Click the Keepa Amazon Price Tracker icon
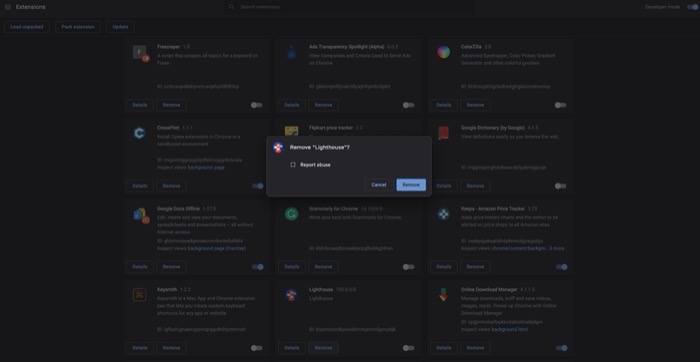Image resolution: width=700 pixels, height=362 pixels. tap(443, 214)
